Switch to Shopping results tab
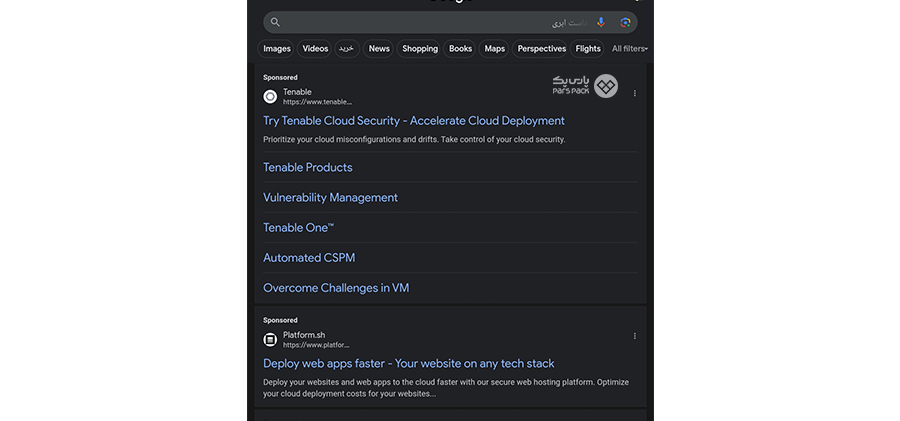The image size is (900, 421). (x=420, y=49)
